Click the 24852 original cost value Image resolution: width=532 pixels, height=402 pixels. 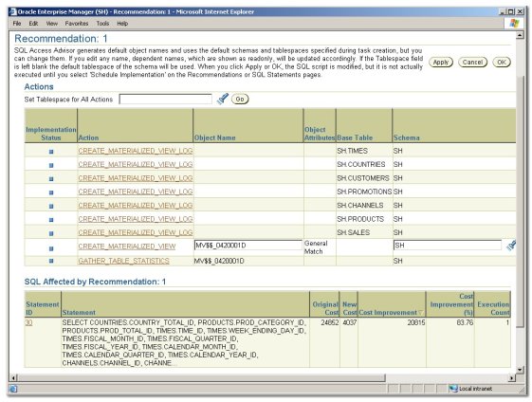click(x=330, y=322)
